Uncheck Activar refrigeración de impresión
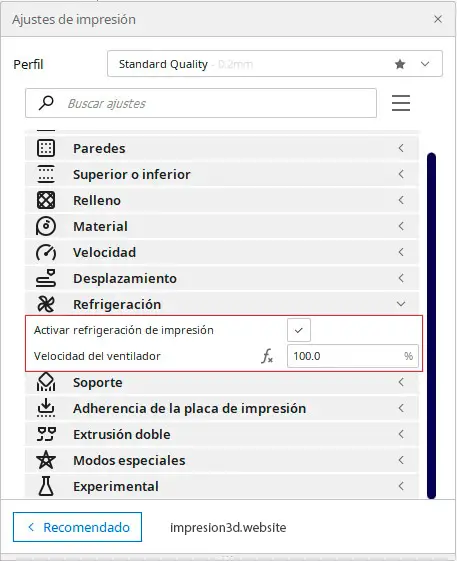The image size is (457, 561). click(299, 330)
